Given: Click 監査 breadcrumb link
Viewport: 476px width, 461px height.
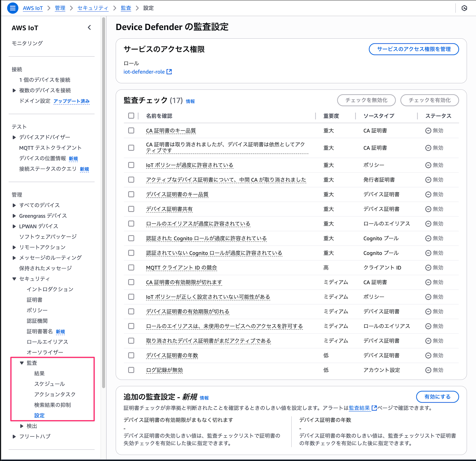Looking at the screenshot, I should [126, 8].
